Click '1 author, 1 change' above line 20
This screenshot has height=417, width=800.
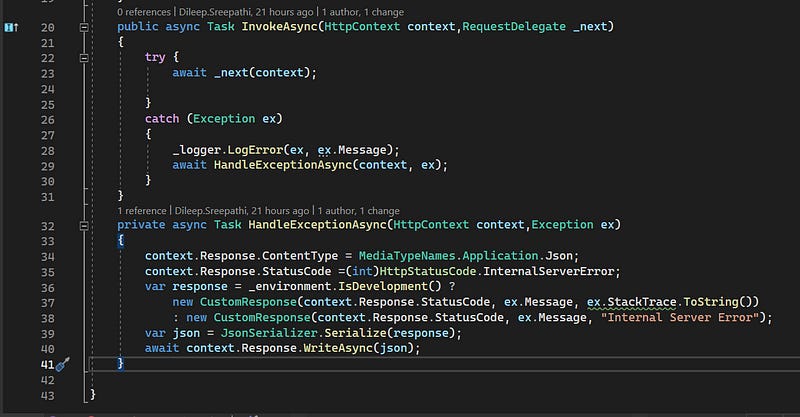click(362, 12)
